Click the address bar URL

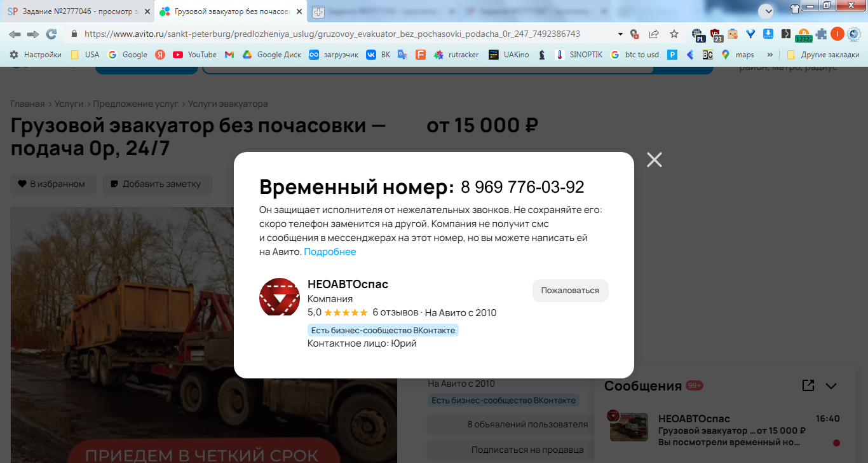click(332, 34)
